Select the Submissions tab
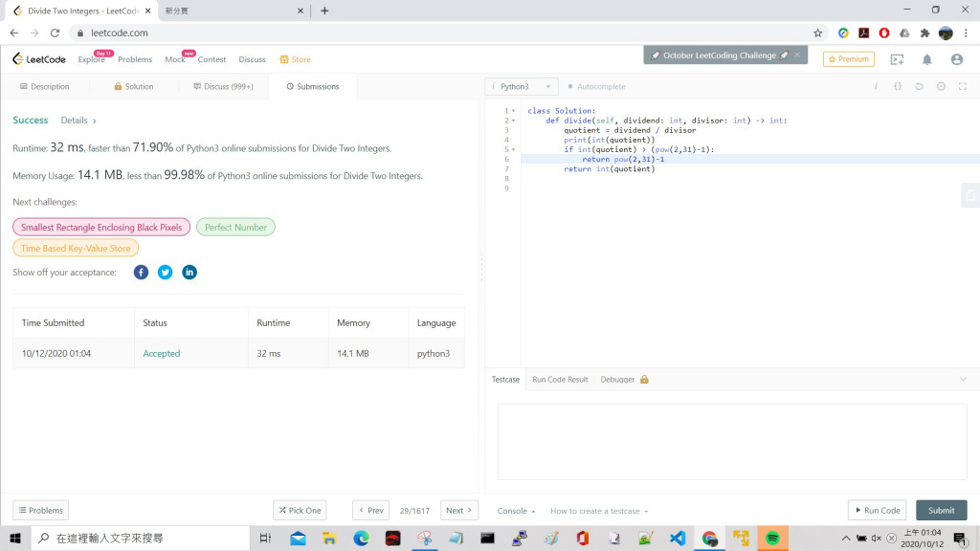Screen dimensions: 980x551 pos(313,86)
